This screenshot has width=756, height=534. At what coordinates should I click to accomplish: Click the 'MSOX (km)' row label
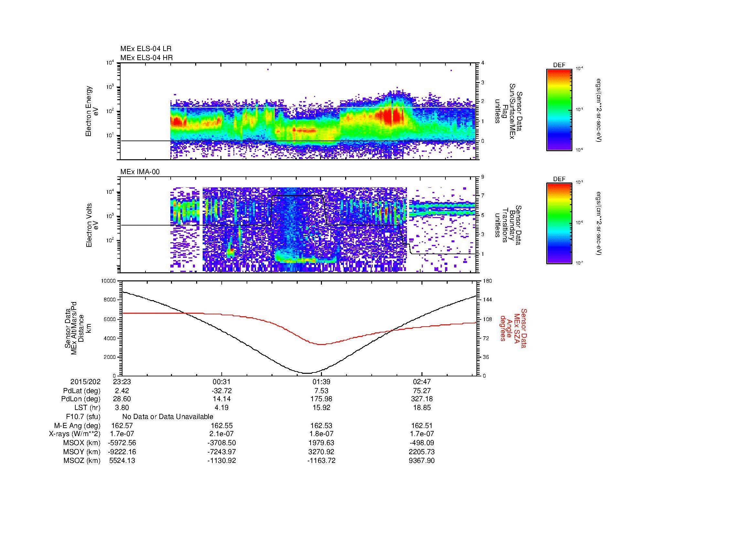(82, 443)
